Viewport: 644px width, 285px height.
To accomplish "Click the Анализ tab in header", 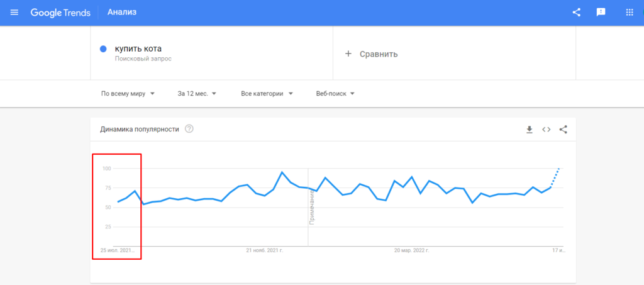I will pos(122,13).
